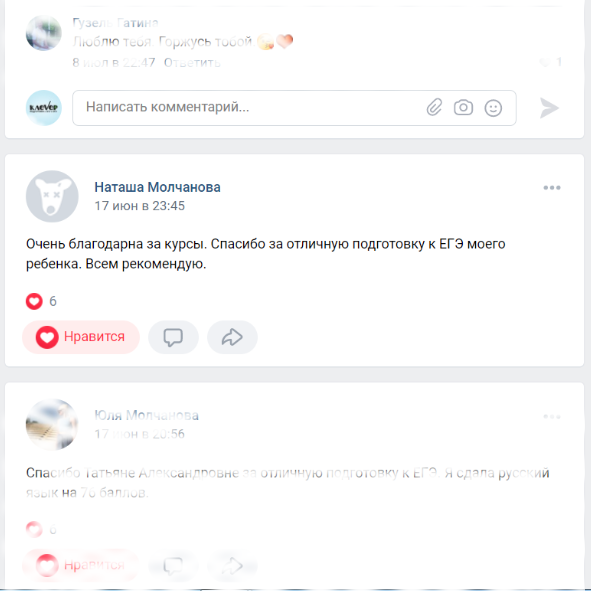Open comments on Наташа Молчанова's post
Screen dimensions: 591x591
[173, 337]
